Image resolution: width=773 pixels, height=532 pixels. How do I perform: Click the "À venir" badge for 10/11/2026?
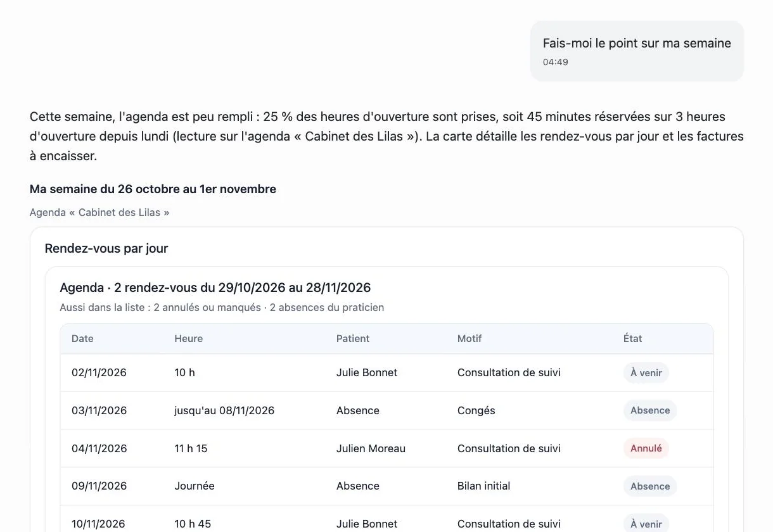[646, 524]
